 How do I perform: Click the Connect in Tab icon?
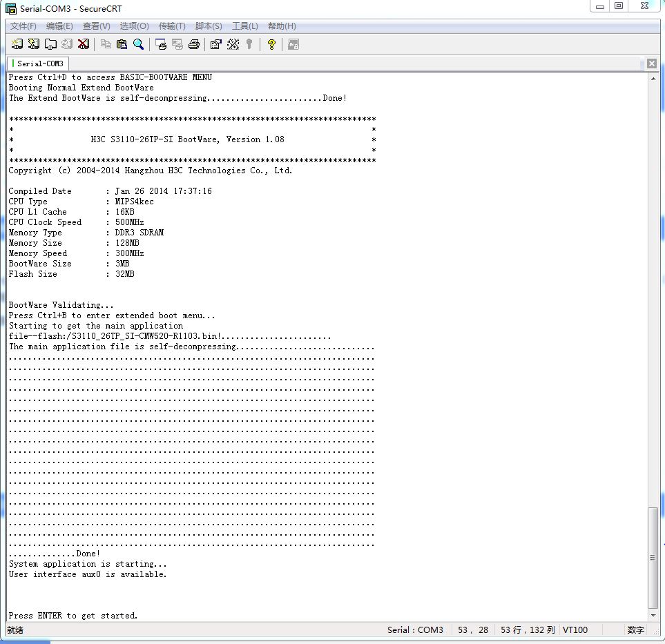(50, 44)
